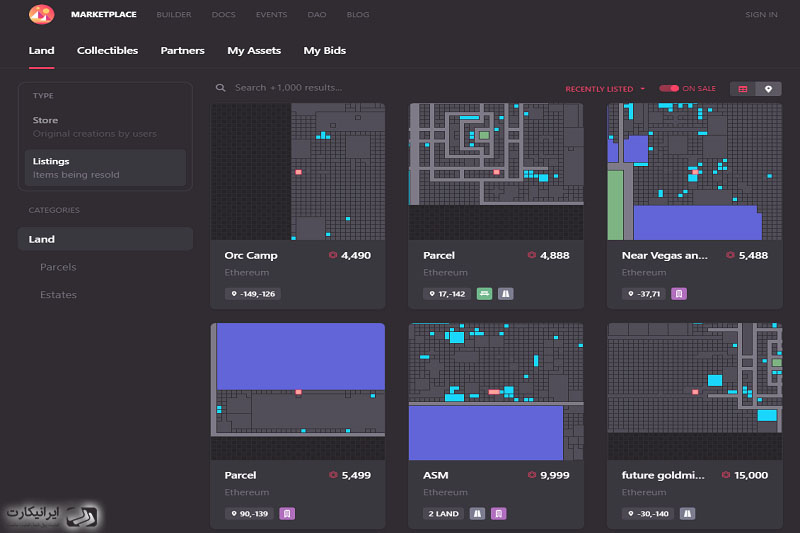Click the price 9,999 text
800x533 pixels.
(555, 475)
